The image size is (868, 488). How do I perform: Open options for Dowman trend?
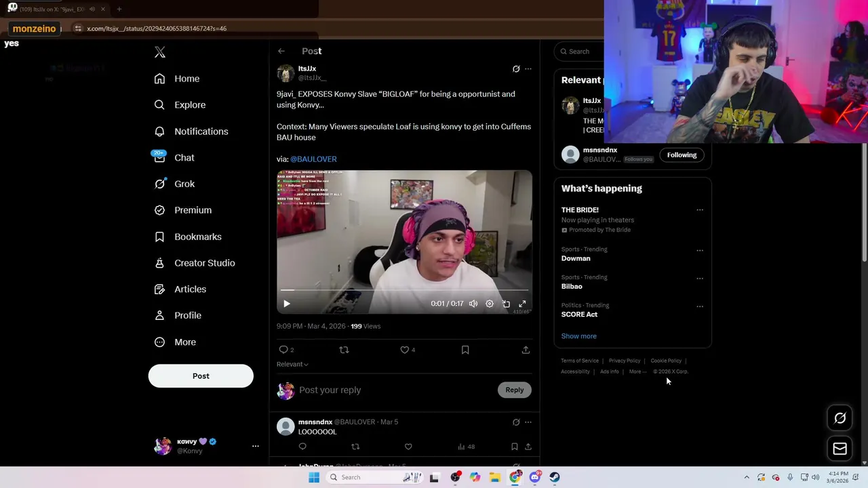tap(700, 251)
